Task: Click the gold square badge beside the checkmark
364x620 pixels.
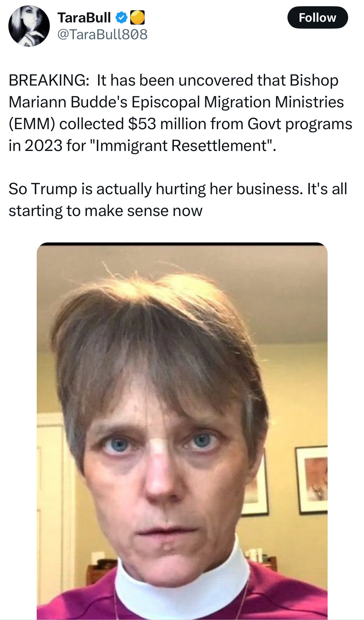Action: point(137,18)
